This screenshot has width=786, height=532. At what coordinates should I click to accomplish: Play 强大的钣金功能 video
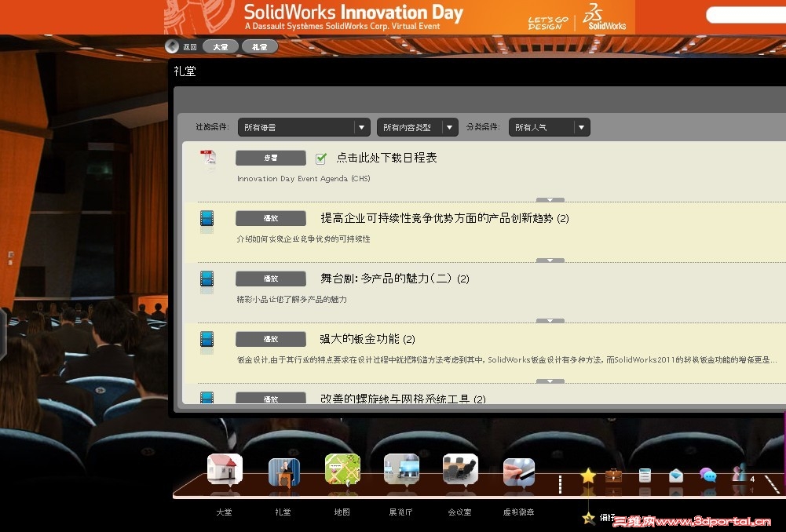tap(271, 339)
